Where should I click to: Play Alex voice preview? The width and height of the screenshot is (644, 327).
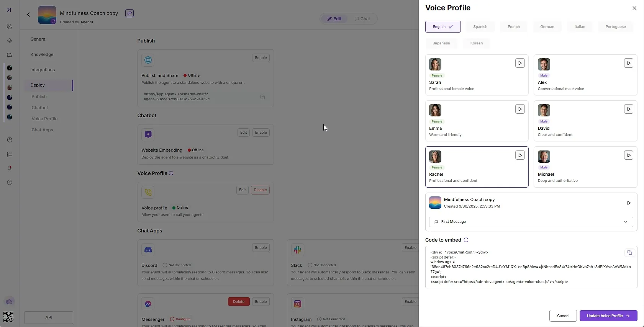tap(629, 63)
